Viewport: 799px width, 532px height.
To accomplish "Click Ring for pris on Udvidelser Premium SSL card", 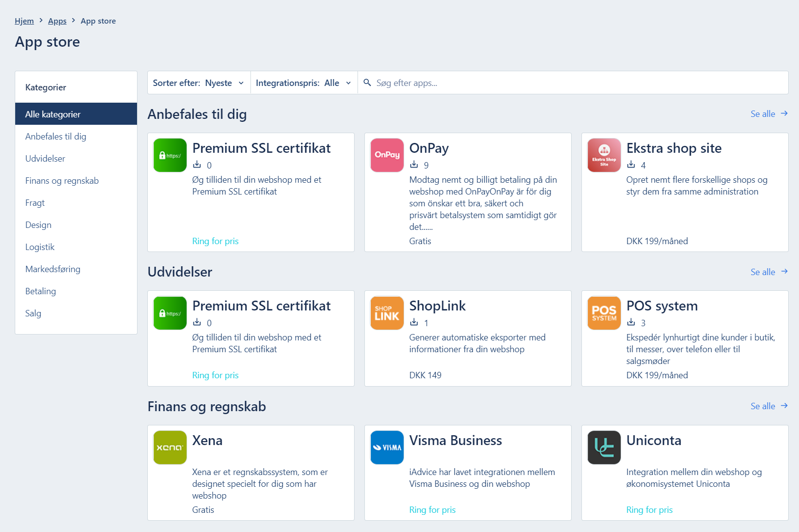I will [x=215, y=375].
